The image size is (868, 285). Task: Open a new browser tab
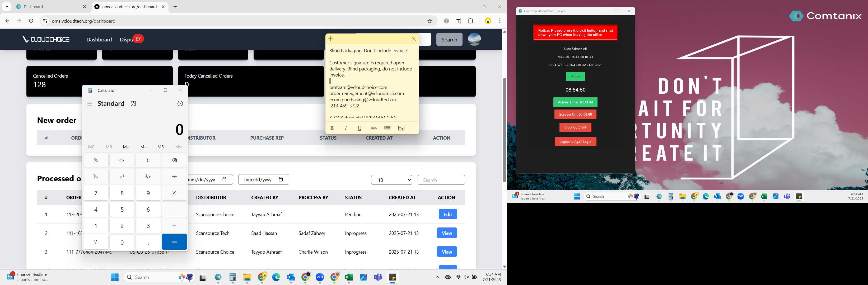(x=175, y=7)
